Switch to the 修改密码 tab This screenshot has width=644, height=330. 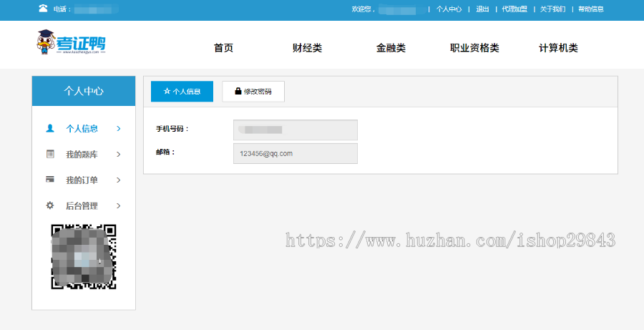tap(253, 92)
